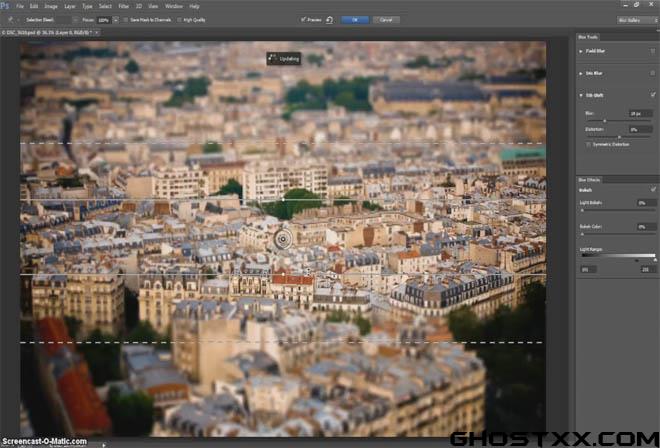Open the Layer menu

[70, 6]
